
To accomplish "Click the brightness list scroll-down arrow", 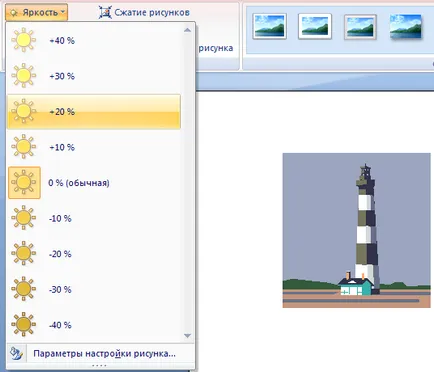I will 187,336.
